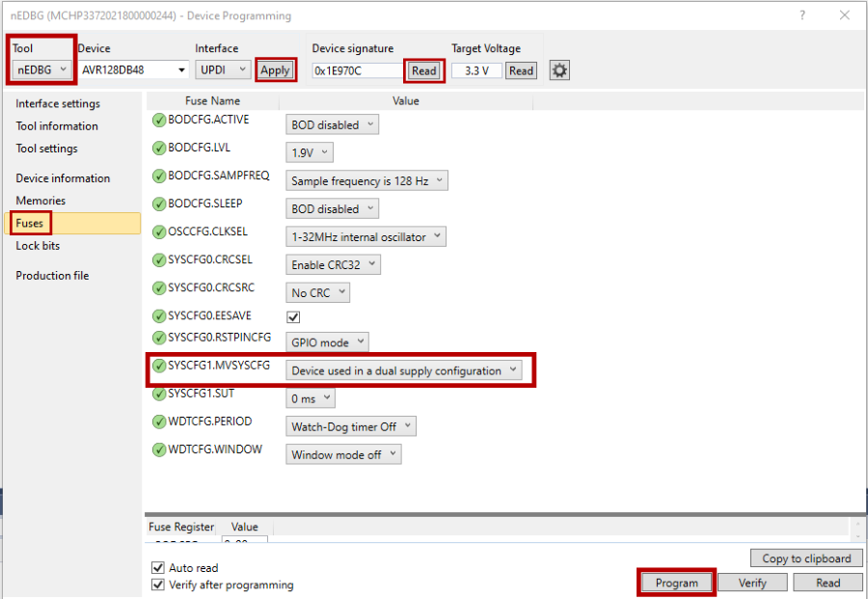Click Copy to clipboard button
The width and height of the screenshot is (868, 599).
(x=806, y=558)
